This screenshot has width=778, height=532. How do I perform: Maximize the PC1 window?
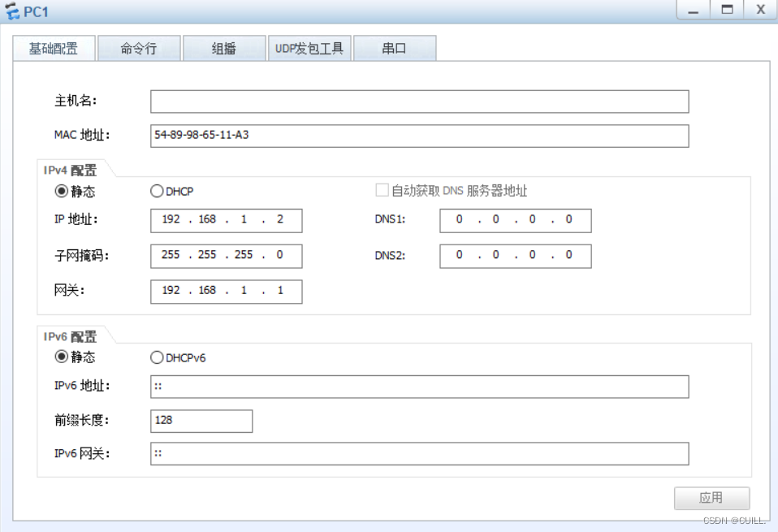pos(727,10)
